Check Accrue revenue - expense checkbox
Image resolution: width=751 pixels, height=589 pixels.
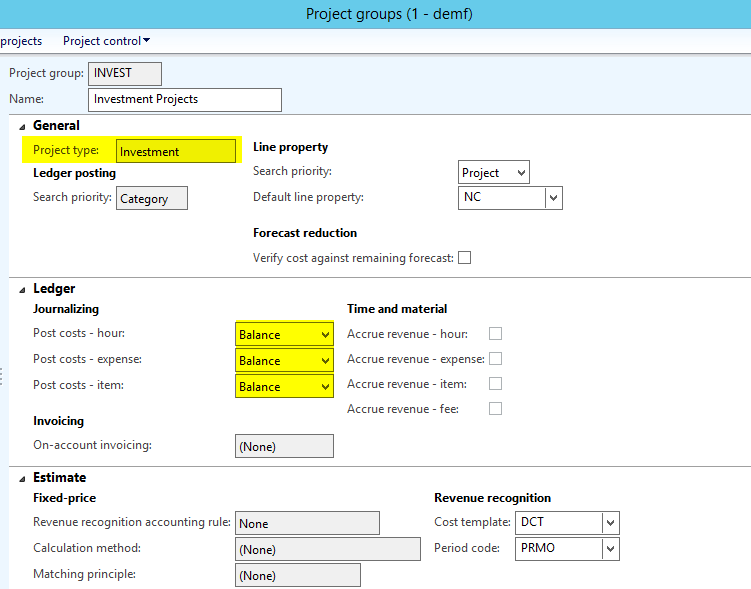coord(495,359)
